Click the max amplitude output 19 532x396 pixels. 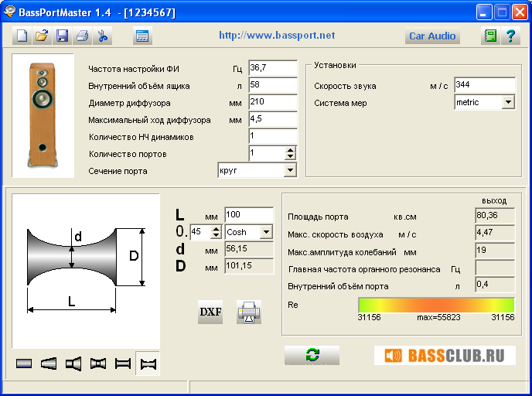(495, 251)
